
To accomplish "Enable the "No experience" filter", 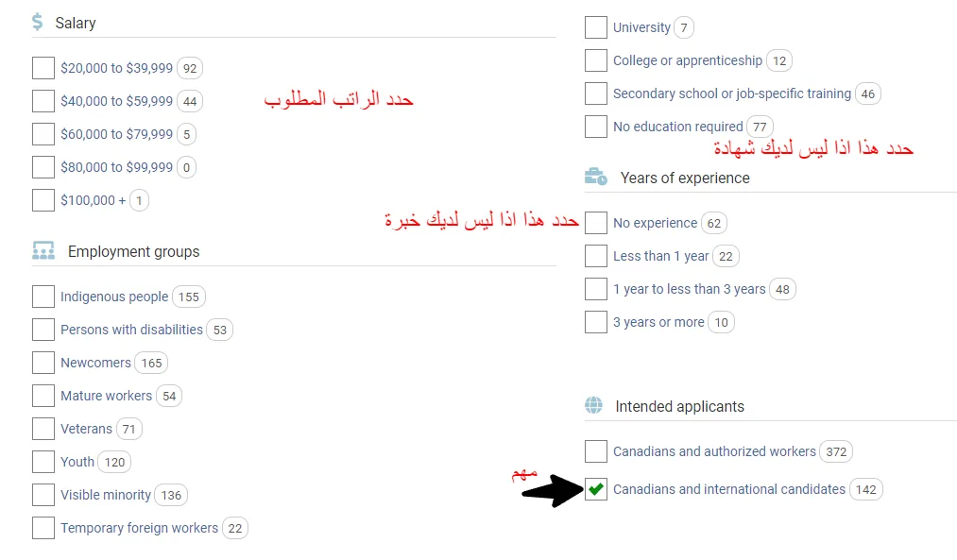I will (x=595, y=222).
